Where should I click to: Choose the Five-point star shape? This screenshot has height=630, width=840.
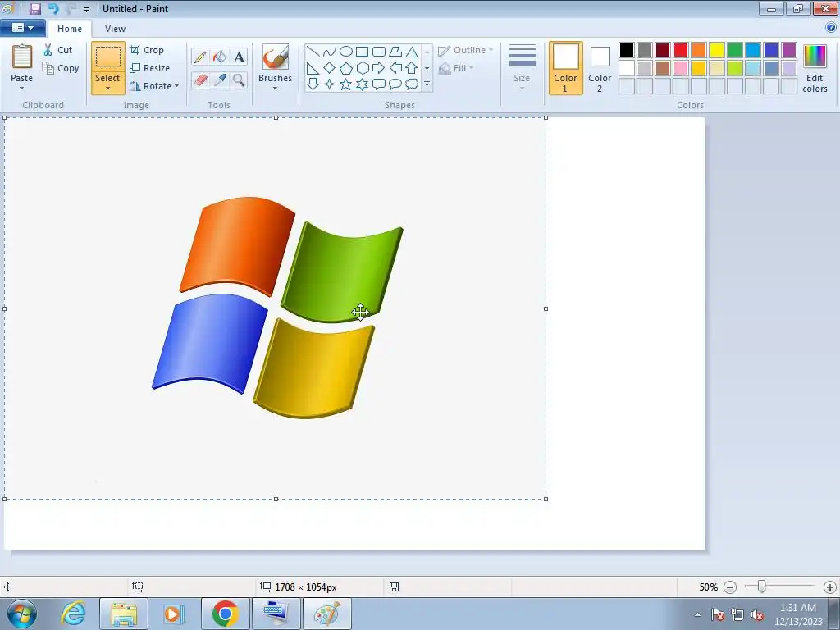(346, 84)
